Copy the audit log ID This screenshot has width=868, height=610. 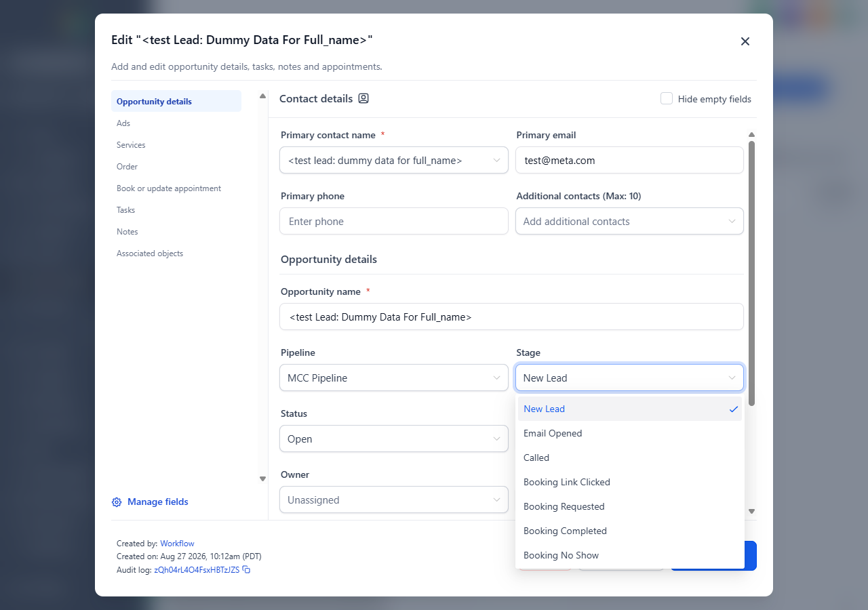pos(247,570)
